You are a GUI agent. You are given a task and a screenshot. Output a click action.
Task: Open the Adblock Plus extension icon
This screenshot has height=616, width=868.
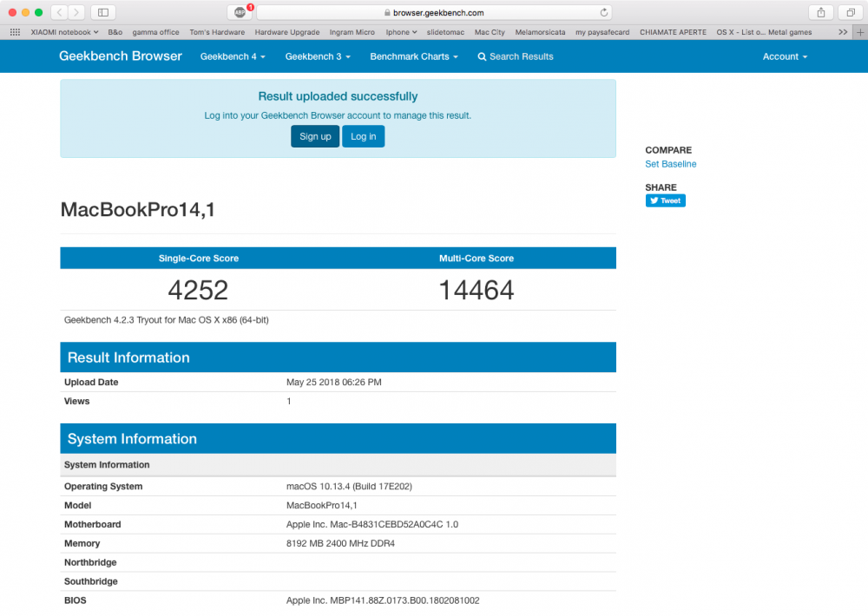click(240, 12)
